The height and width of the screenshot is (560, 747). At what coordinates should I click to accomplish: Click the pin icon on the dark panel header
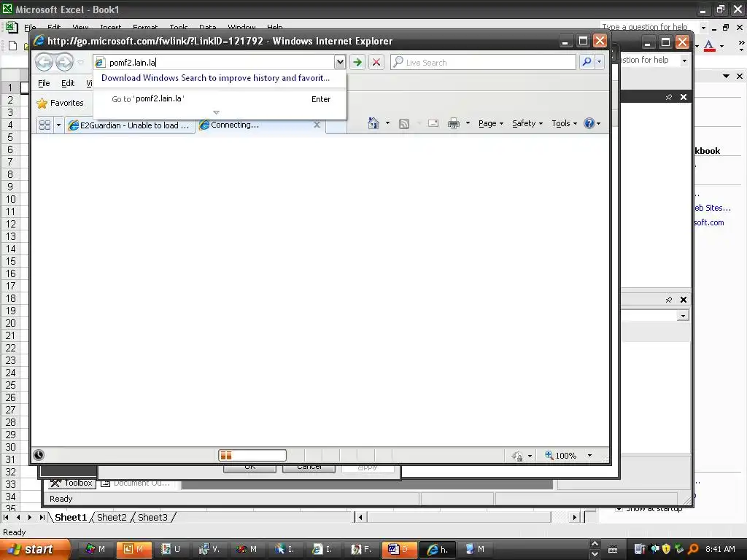tap(669, 97)
